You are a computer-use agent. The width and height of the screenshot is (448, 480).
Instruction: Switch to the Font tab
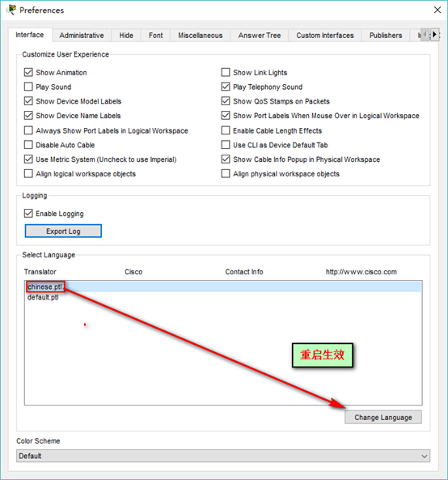(155, 36)
